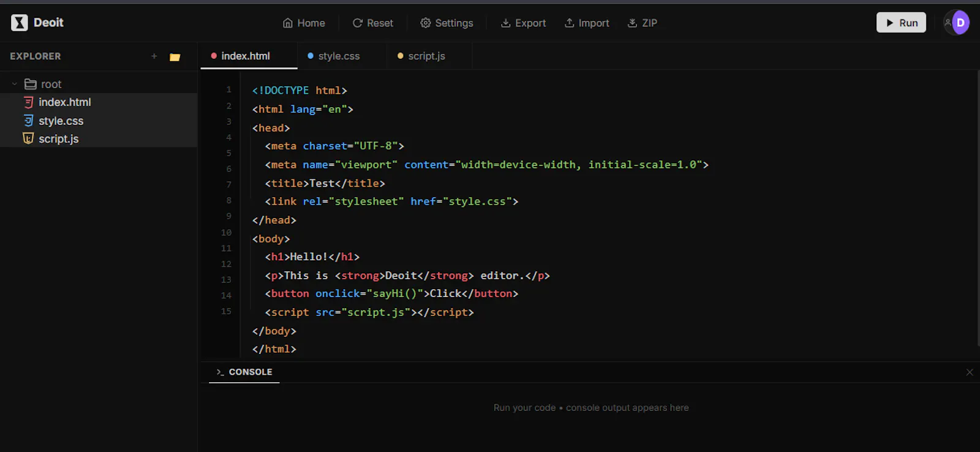Click the script src script.js line
Viewport: 980px width, 452px height.
[x=369, y=312]
